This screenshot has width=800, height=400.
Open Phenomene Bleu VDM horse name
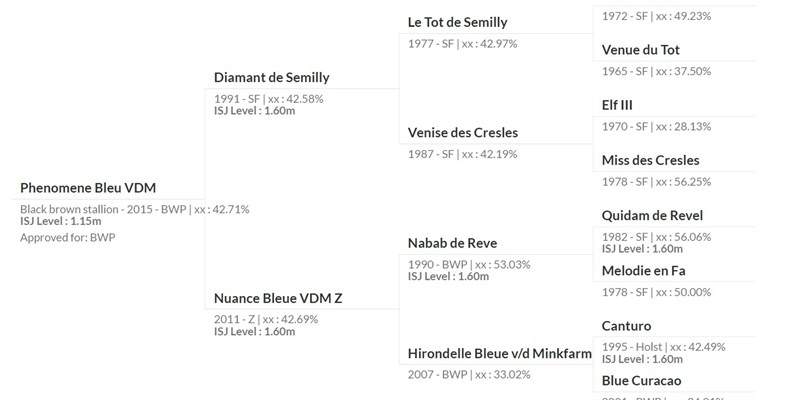(88, 188)
